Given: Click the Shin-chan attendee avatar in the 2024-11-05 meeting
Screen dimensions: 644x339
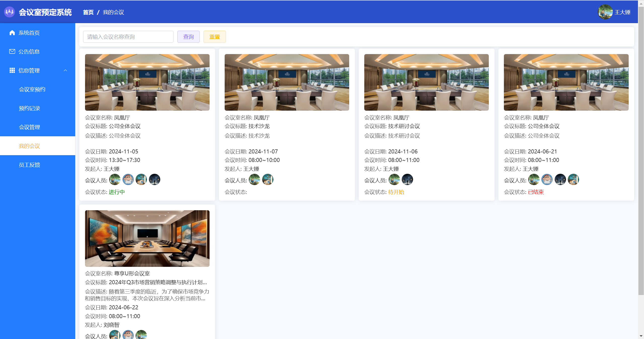Looking at the screenshot, I should tap(128, 180).
